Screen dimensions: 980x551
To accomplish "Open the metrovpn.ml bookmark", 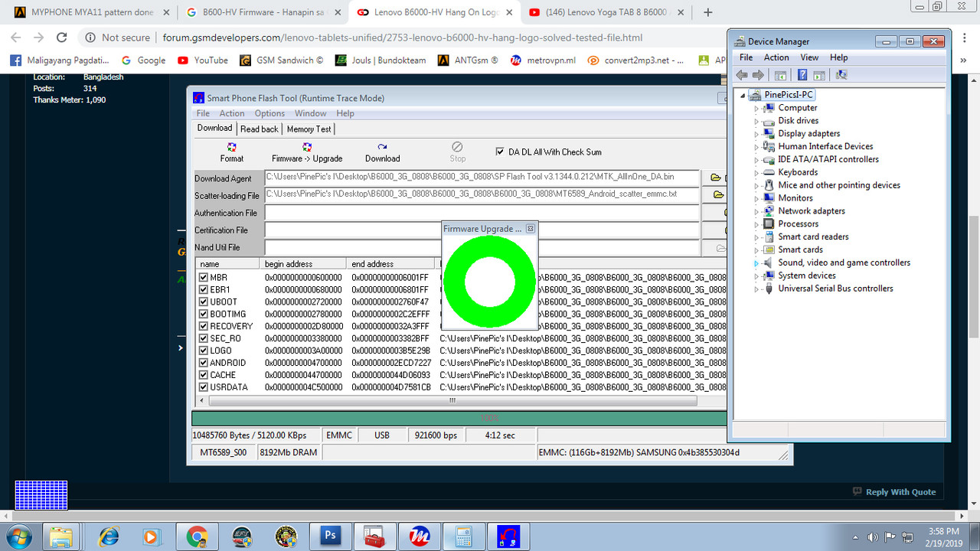I will [543, 60].
